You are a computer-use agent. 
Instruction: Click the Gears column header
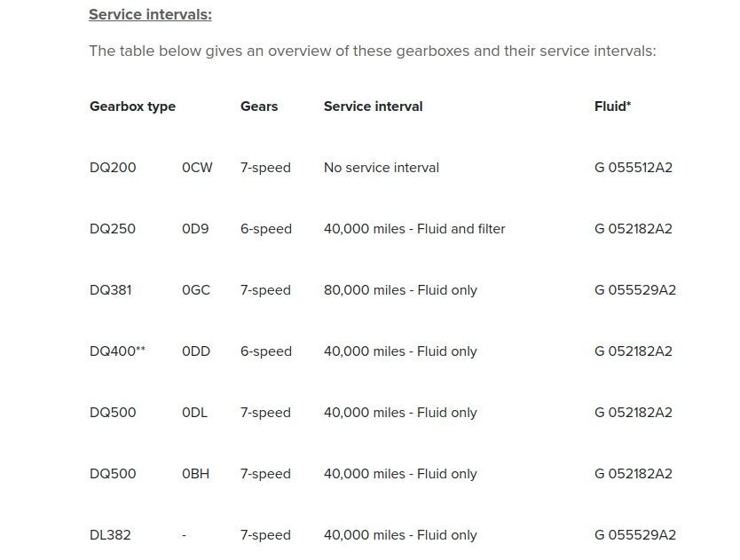[259, 106]
